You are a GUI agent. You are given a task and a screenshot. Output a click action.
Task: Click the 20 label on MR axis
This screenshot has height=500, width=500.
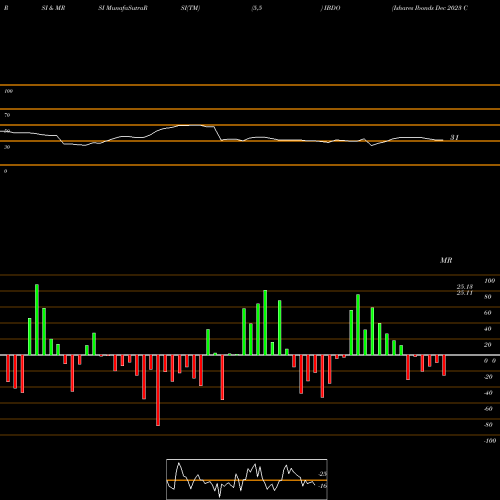click(488, 345)
